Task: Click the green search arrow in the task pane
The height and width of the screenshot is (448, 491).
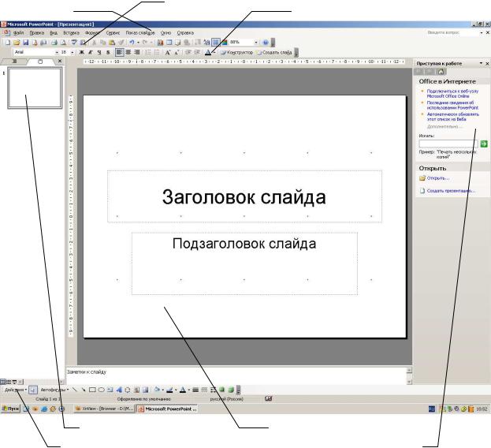Action: coord(484,144)
